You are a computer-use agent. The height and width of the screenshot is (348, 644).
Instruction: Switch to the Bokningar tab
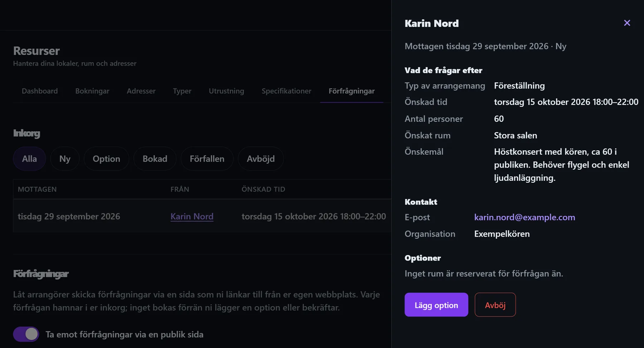(x=92, y=91)
